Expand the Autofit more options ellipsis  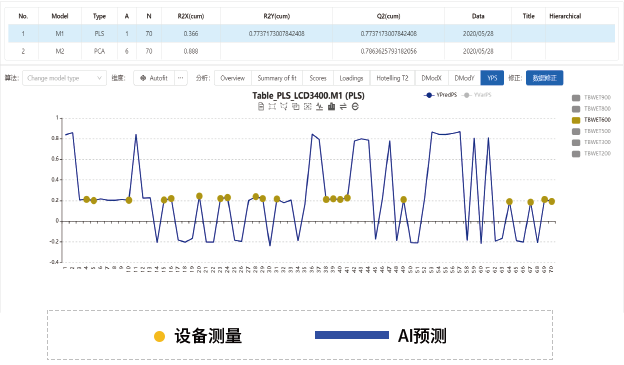click(180, 78)
